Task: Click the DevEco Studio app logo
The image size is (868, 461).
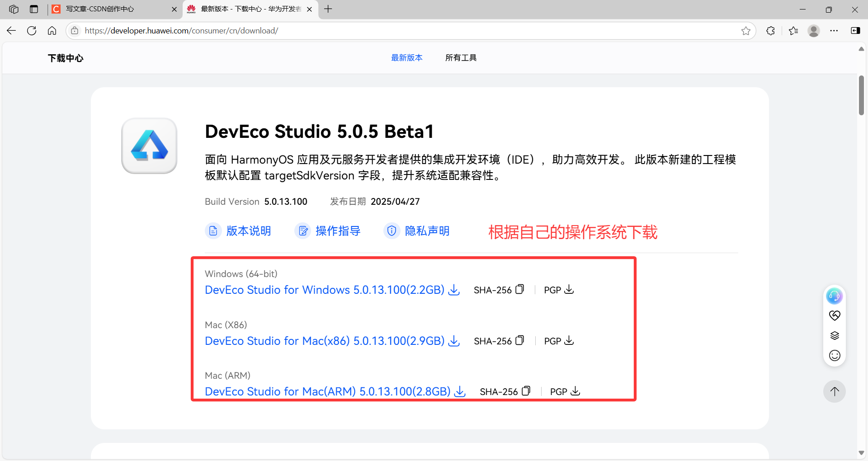Action: click(x=149, y=146)
